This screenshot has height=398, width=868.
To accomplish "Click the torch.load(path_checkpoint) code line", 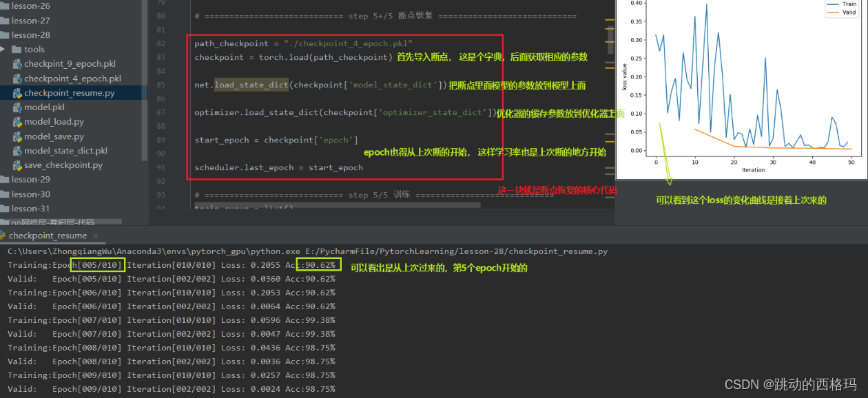I will [293, 57].
